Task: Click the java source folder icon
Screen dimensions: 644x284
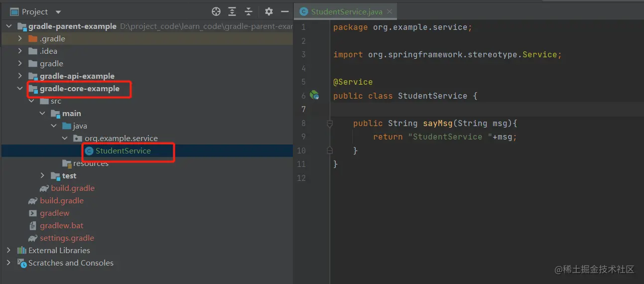Action: [67, 126]
